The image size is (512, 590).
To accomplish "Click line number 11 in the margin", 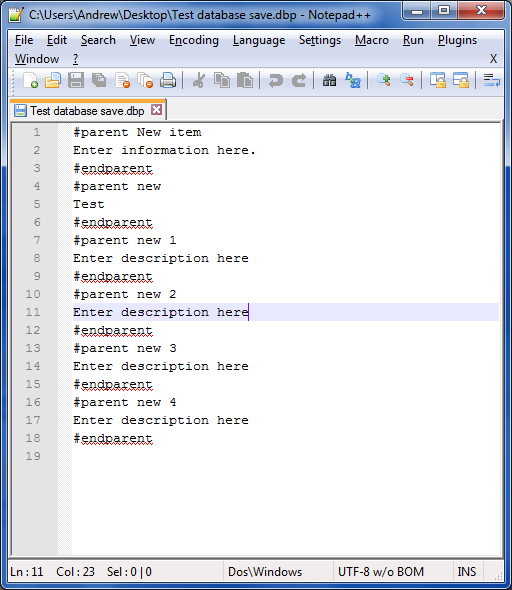I will (33, 312).
